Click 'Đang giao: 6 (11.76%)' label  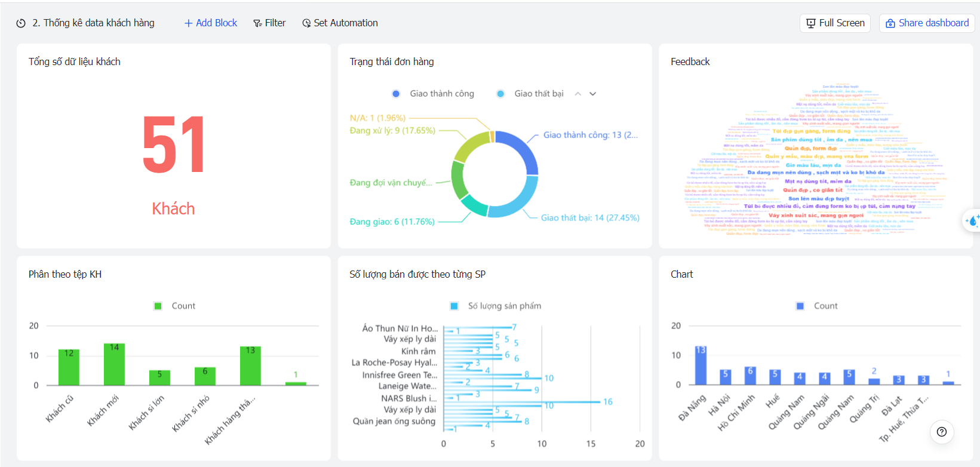(392, 222)
